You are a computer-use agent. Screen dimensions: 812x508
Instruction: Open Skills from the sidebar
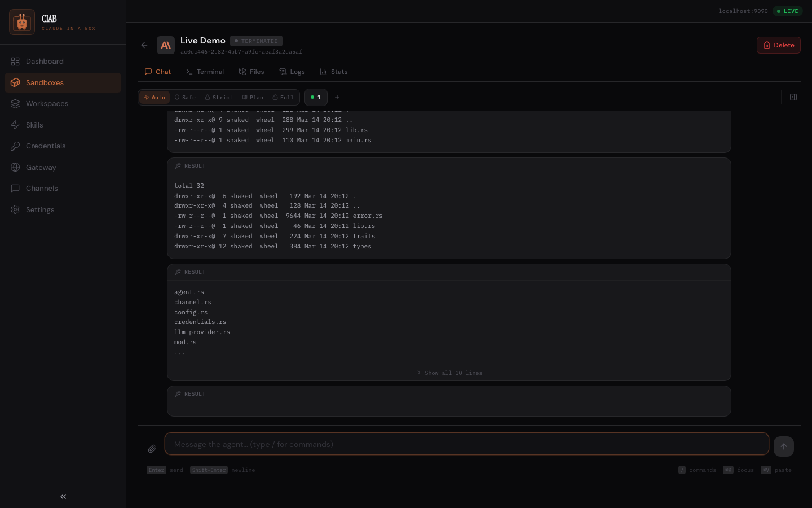tap(34, 125)
